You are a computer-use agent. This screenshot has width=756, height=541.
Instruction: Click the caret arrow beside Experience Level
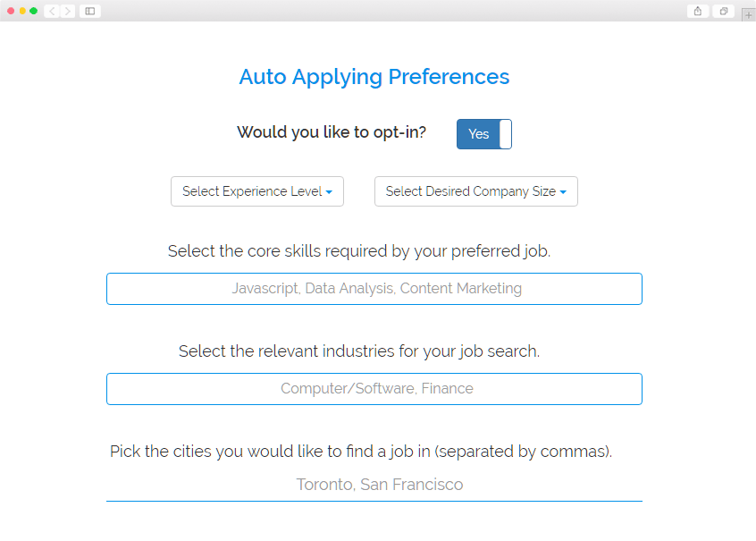point(329,192)
